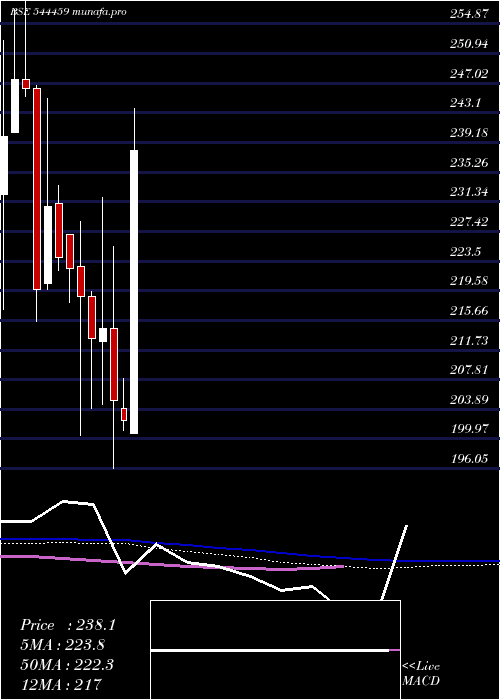Click the 247.02 price axis label
The width and height of the screenshot is (500, 700).
(x=469, y=74)
